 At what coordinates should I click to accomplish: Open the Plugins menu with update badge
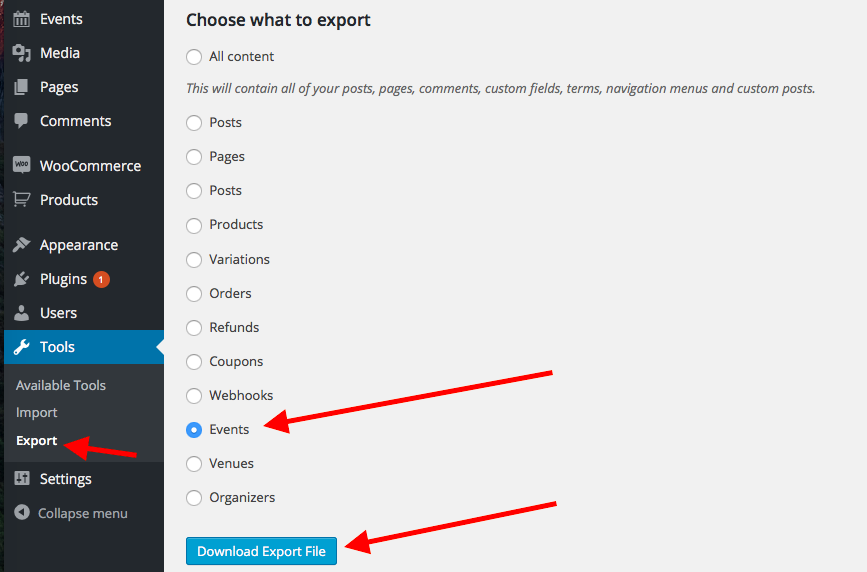pos(63,279)
